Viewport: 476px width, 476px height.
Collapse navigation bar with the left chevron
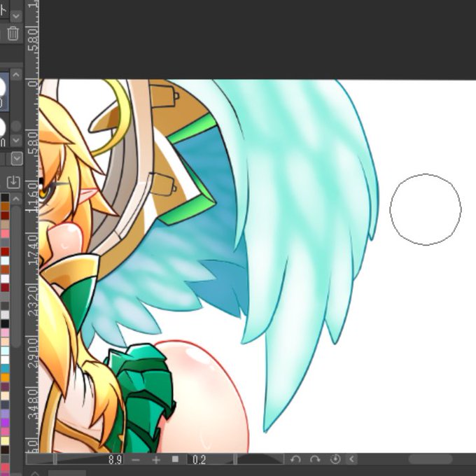[351, 459]
